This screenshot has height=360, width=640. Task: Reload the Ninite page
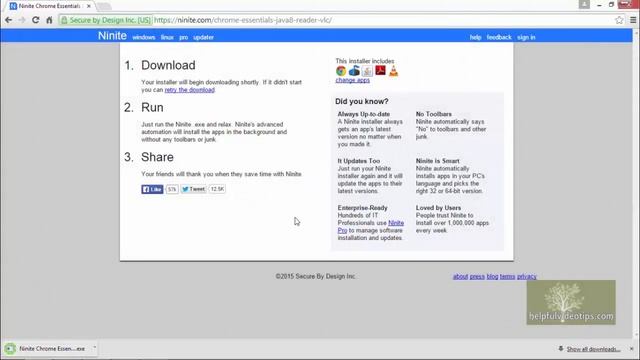coord(36,20)
